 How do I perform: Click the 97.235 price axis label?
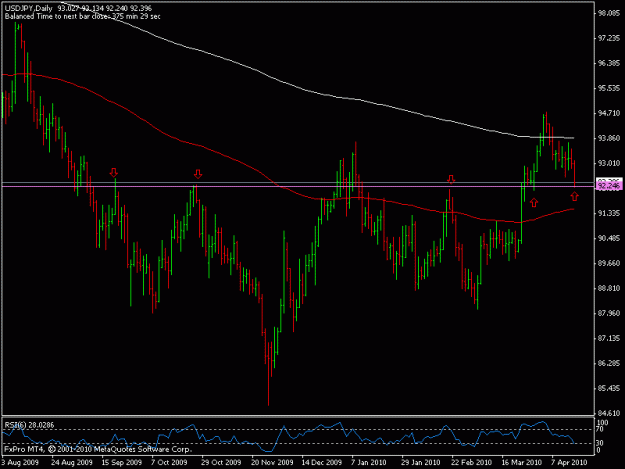(609, 38)
